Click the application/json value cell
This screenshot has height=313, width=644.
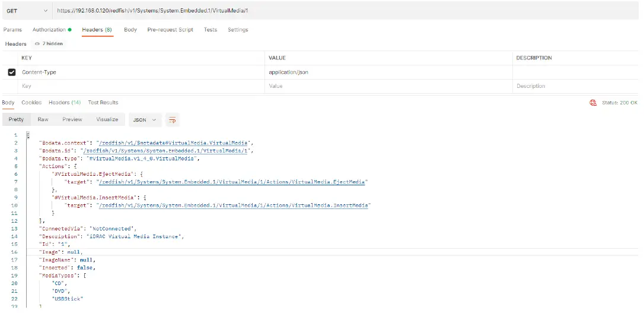coord(388,72)
